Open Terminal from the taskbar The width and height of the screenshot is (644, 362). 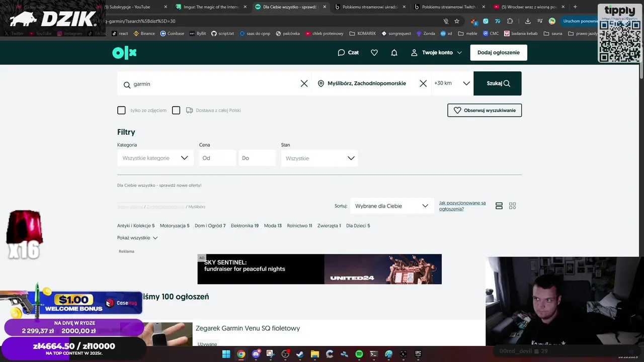pos(374,354)
